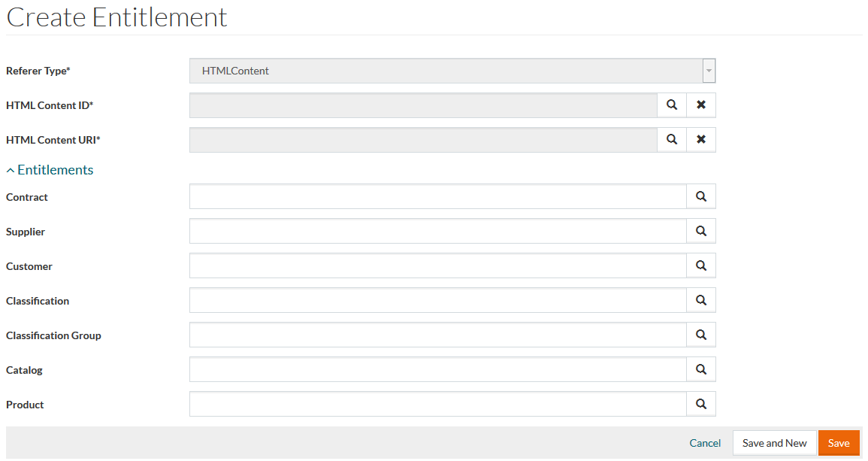This screenshot has height=461, width=868.
Task: Search for a Contract
Action: pos(701,197)
